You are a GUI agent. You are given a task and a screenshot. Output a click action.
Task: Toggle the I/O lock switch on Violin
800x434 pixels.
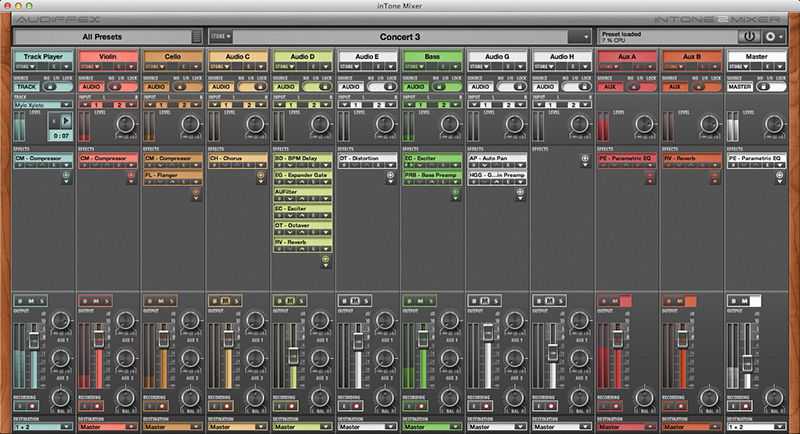click(124, 87)
